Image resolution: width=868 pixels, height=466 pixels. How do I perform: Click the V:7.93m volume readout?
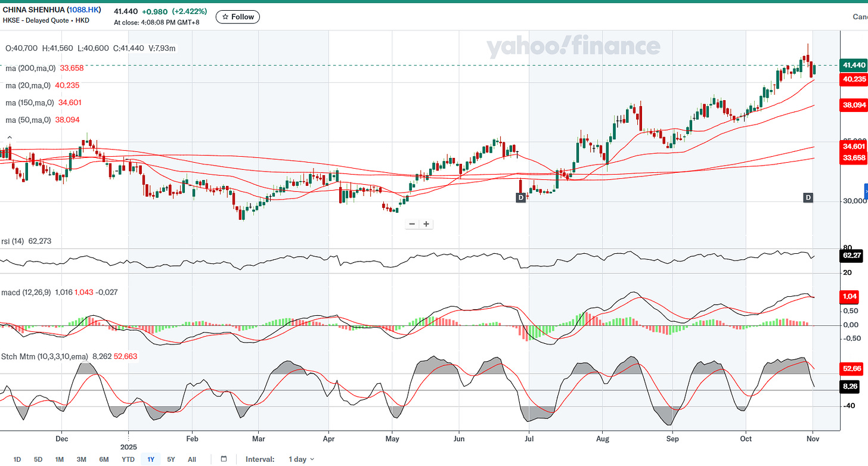161,48
